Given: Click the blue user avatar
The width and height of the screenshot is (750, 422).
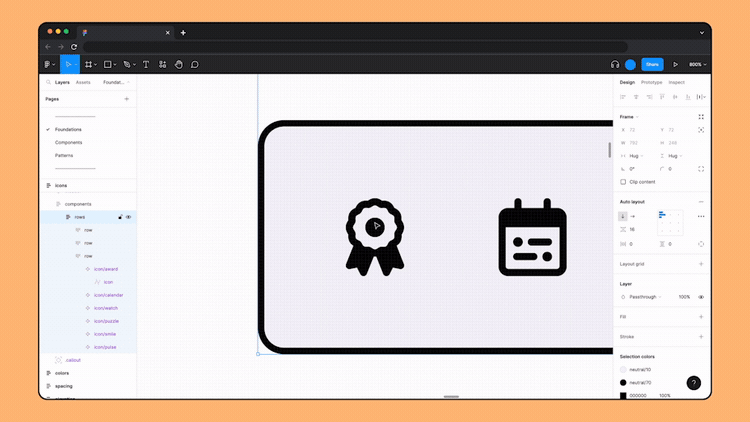Looking at the screenshot, I should coord(630,65).
